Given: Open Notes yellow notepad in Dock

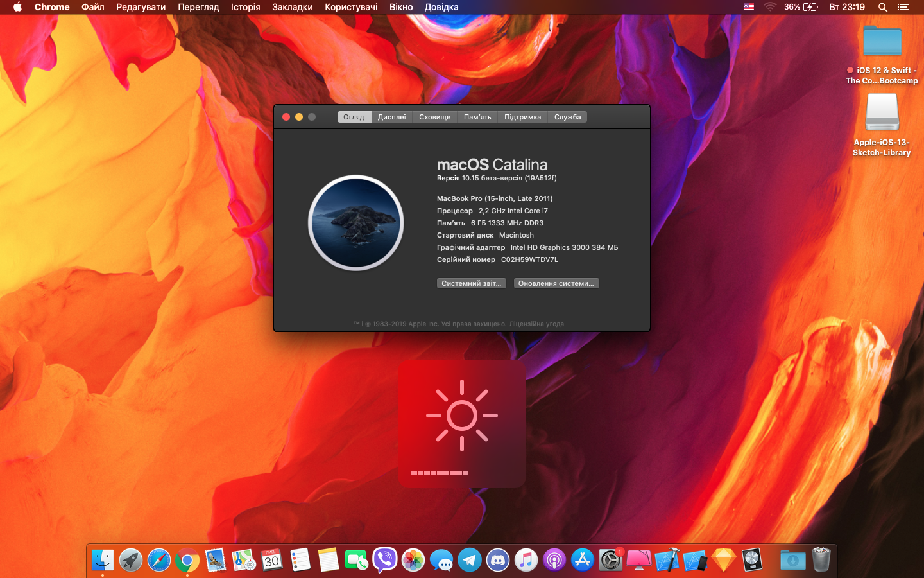Looking at the screenshot, I should 329,560.
